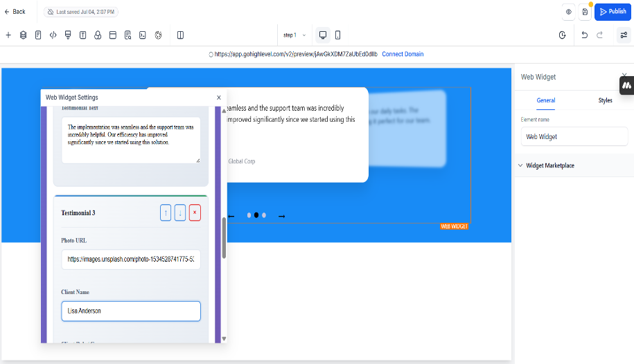Open the Pages document icon
Image resolution: width=634 pixels, height=364 pixels.
[x=38, y=35]
